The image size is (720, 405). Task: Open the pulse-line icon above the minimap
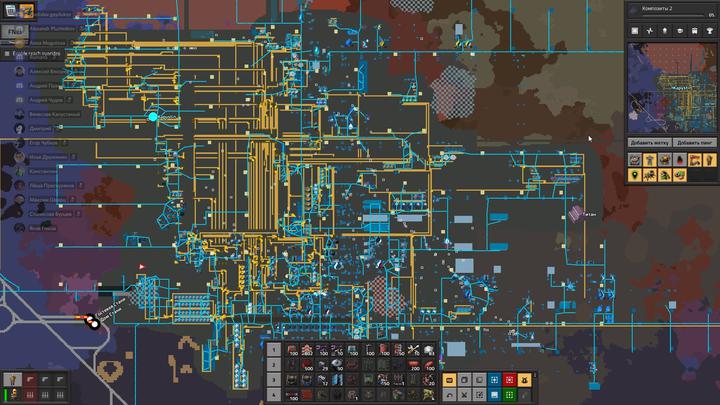coord(649,31)
